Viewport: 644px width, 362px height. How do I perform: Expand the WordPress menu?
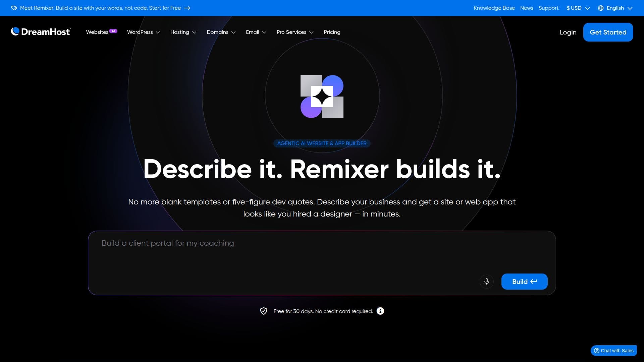click(x=144, y=32)
